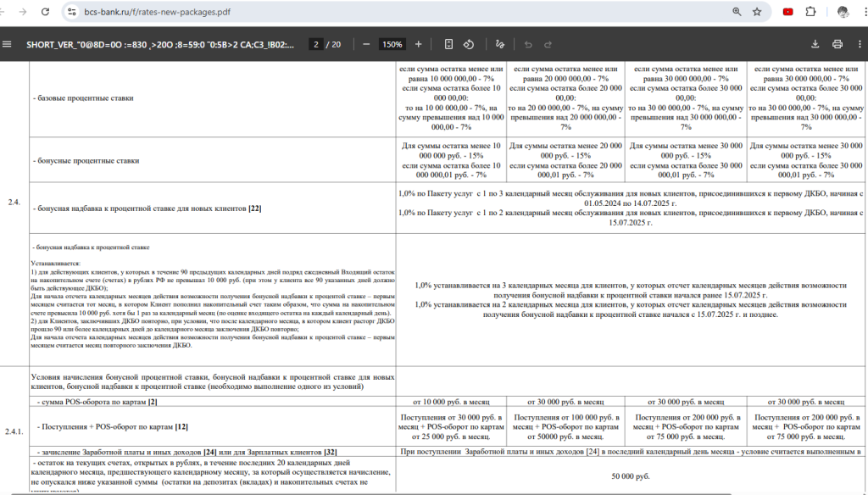Click the small text "- бонусная надбавка к процентной ставке"
This screenshot has height=495, width=868.
[92, 247]
